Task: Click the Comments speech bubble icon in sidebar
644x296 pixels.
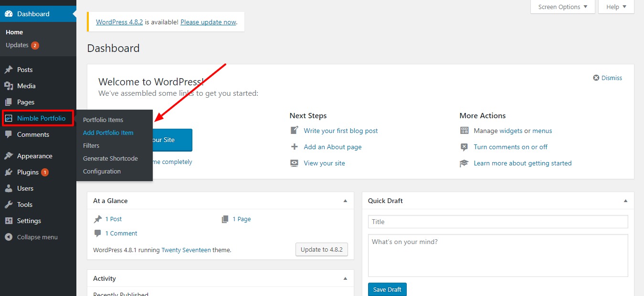Action: 9,134
